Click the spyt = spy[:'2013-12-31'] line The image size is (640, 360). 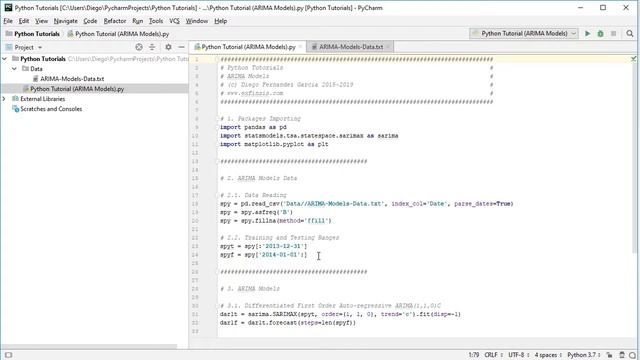(x=263, y=246)
